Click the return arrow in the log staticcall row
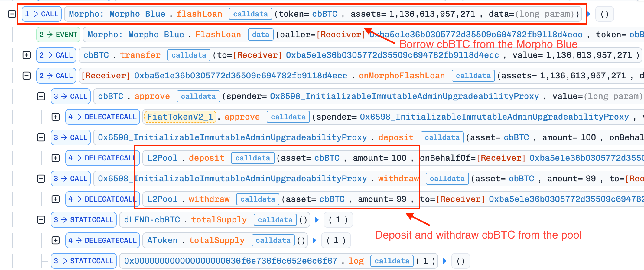The image size is (644, 270). [x=445, y=261]
